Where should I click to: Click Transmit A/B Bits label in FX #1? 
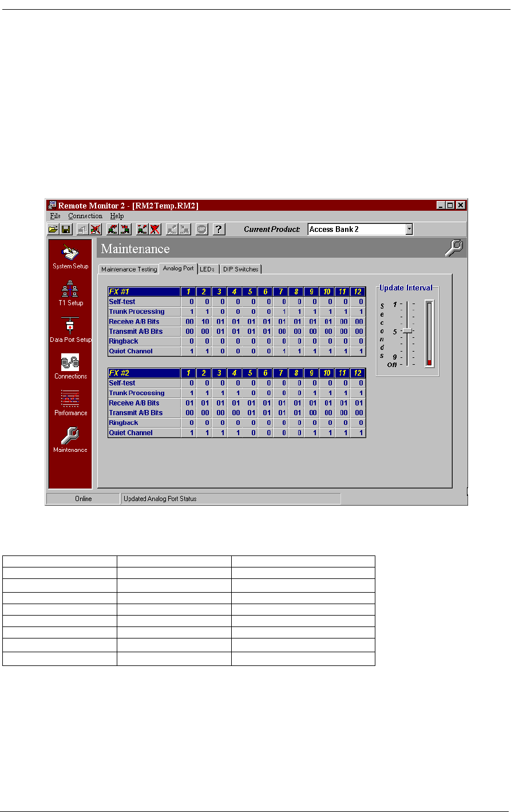(136, 332)
